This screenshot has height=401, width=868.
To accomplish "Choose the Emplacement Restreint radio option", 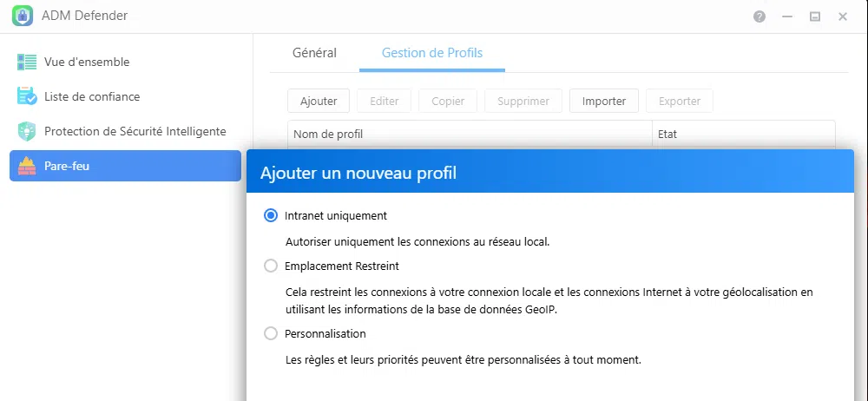I will [x=271, y=266].
